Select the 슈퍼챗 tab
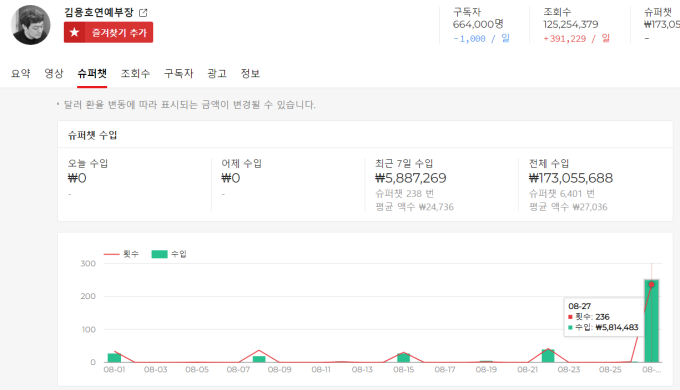Screen dimensions: 680x390 pos(92,73)
